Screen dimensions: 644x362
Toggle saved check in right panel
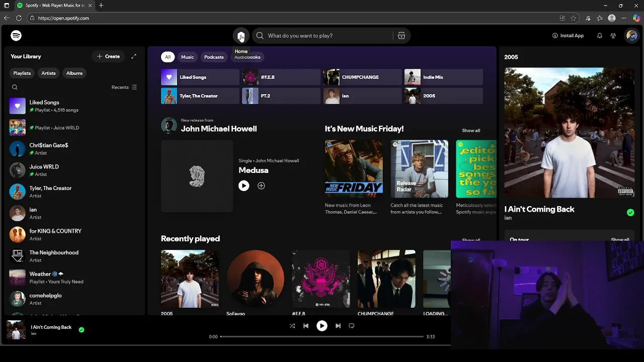point(630,213)
